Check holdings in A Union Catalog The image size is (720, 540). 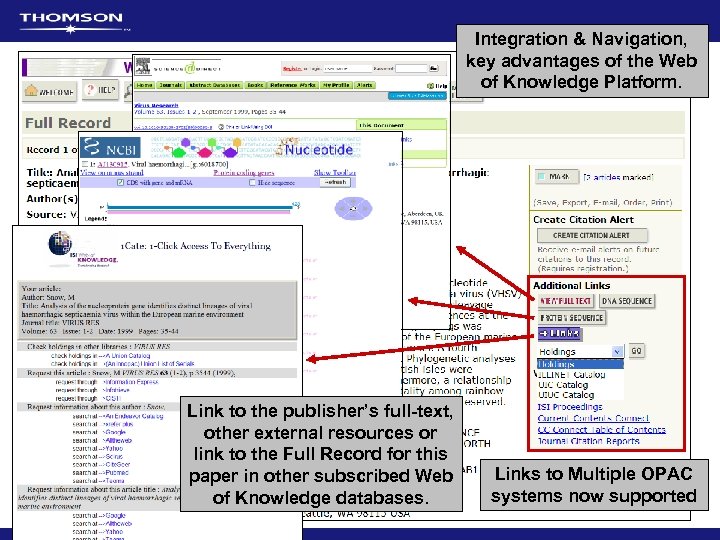(128, 356)
